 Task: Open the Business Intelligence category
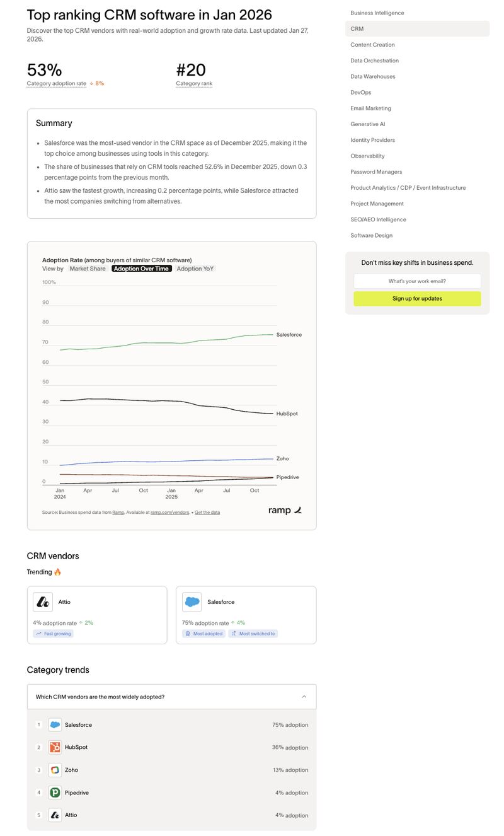[377, 13]
